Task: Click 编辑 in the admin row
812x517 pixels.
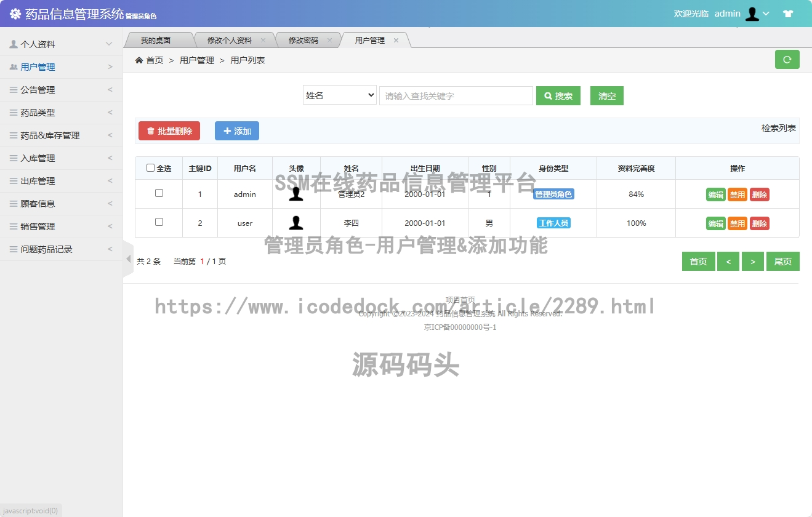Action: 716,194
